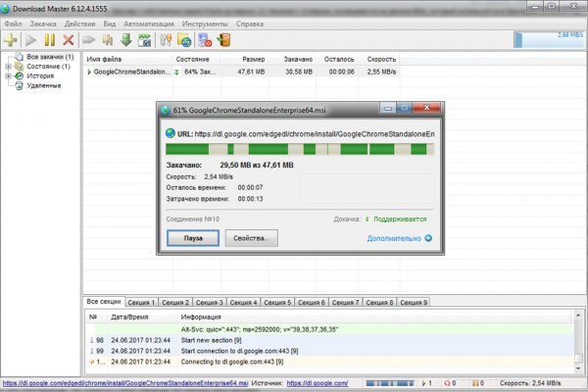Select Удаленные in the tree

pos(44,85)
